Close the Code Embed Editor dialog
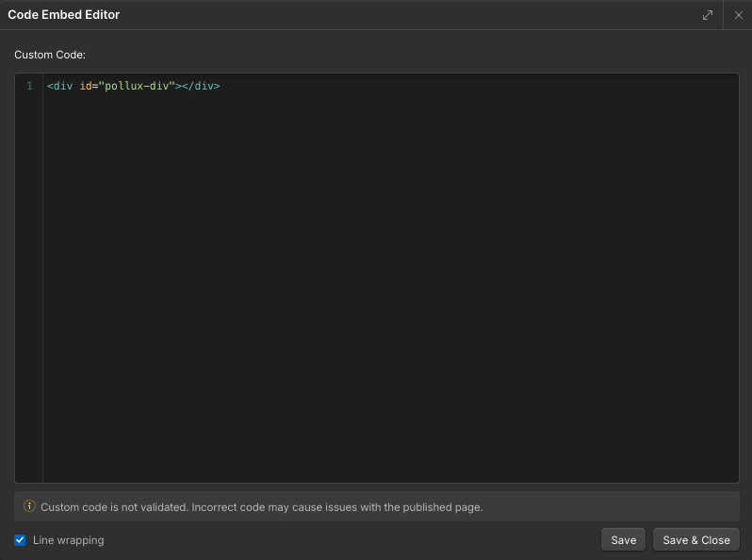The height and width of the screenshot is (560, 752). (x=739, y=15)
